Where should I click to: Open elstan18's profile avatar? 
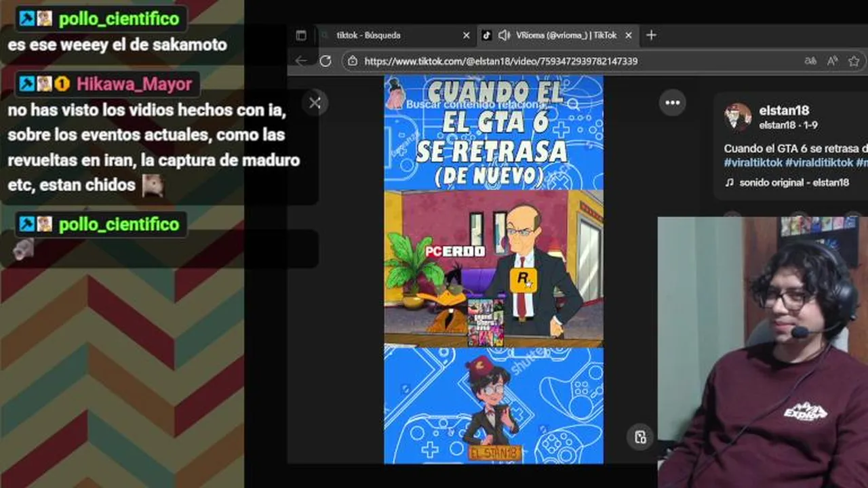click(738, 117)
